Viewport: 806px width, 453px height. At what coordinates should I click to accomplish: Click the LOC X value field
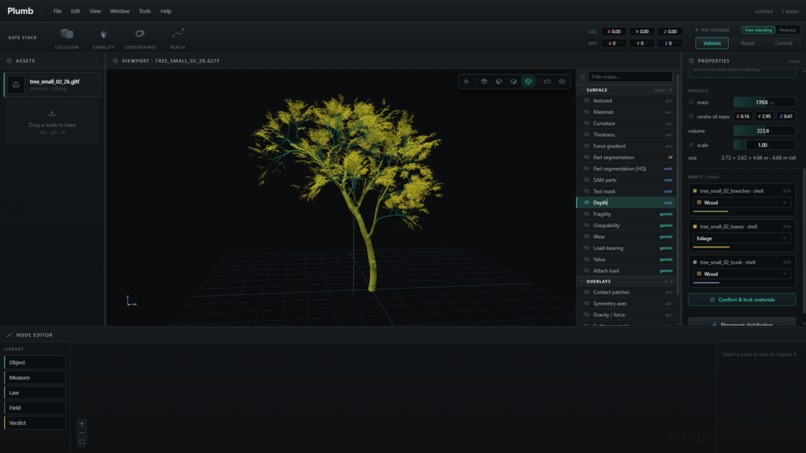(x=614, y=31)
